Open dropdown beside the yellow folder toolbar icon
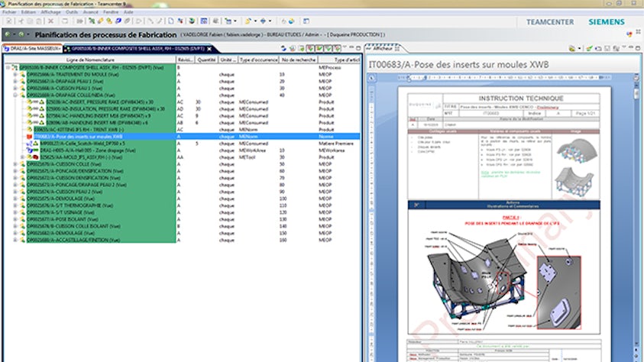 (x=255, y=21)
